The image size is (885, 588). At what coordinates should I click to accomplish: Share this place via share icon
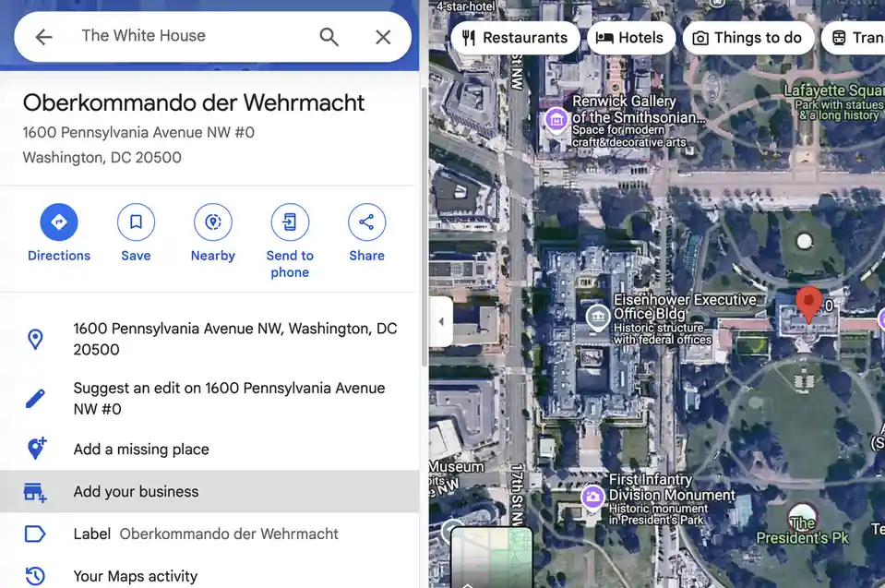pyautogui.click(x=367, y=222)
